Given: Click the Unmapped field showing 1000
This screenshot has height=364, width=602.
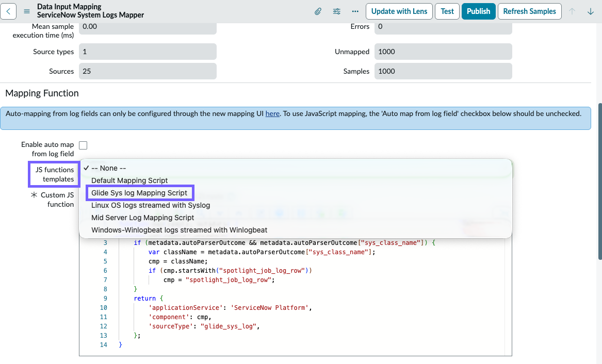Looking at the screenshot, I should [443, 52].
